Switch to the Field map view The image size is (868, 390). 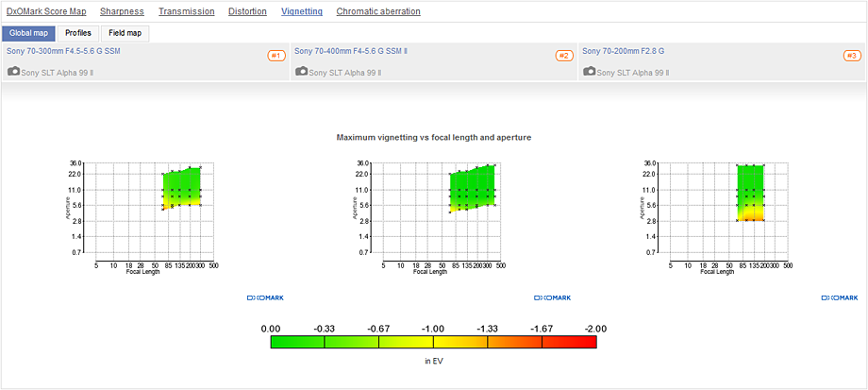[x=125, y=33]
